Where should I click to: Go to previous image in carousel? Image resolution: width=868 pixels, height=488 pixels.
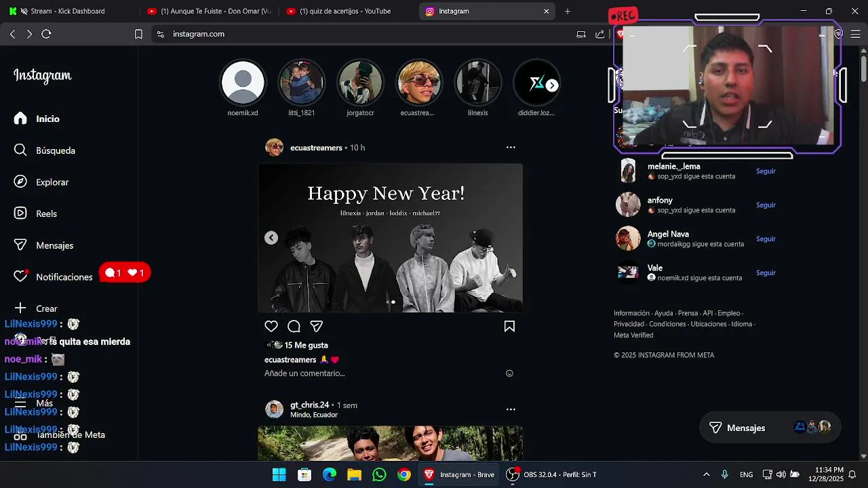[x=271, y=238]
